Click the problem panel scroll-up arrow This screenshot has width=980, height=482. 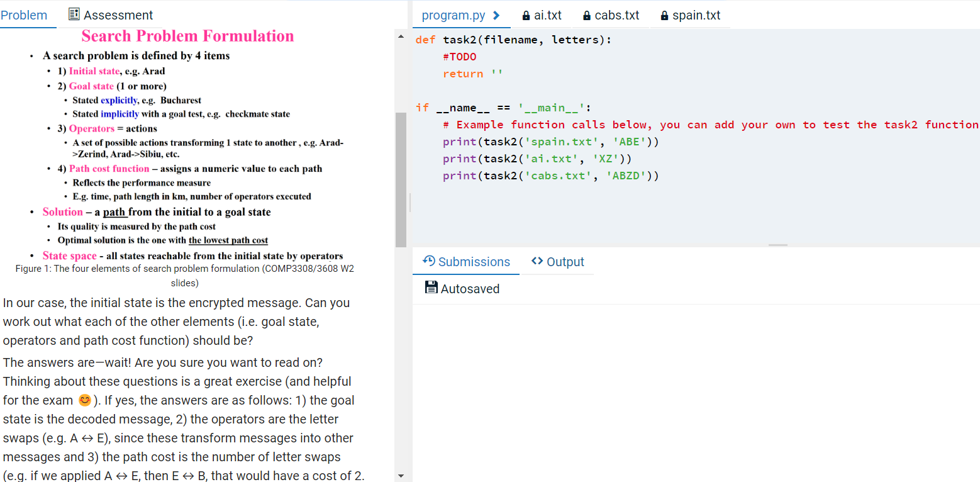[401, 36]
